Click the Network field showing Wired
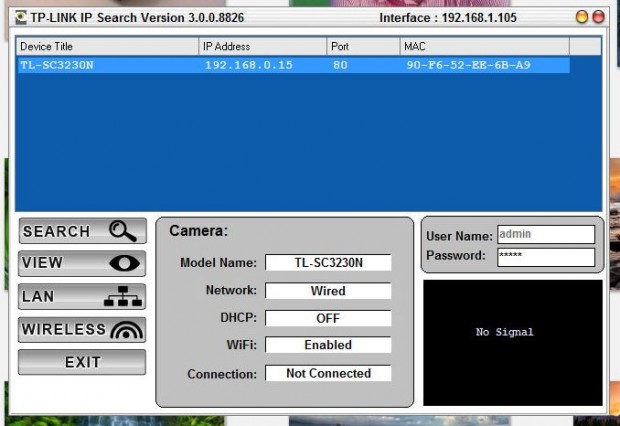This screenshot has height=426, width=620. click(328, 291)
